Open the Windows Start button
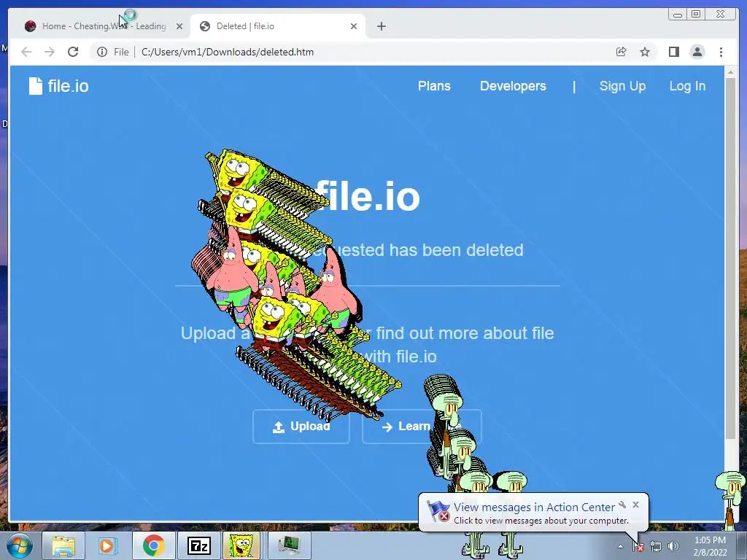Screen dimensions: 747x560 point(19,545)
